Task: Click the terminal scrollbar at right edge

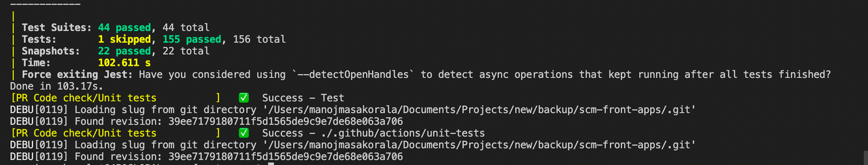Action: tap(865, 158)
